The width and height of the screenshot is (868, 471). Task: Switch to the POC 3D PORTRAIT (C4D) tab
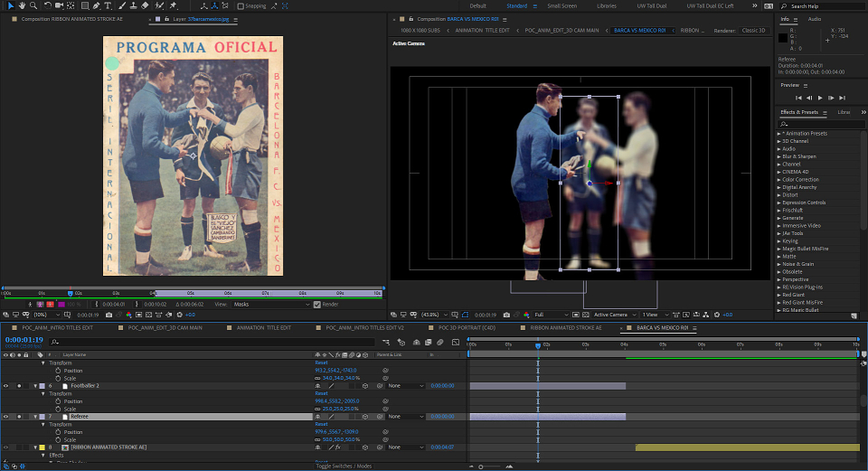click(x=467, y=327)
